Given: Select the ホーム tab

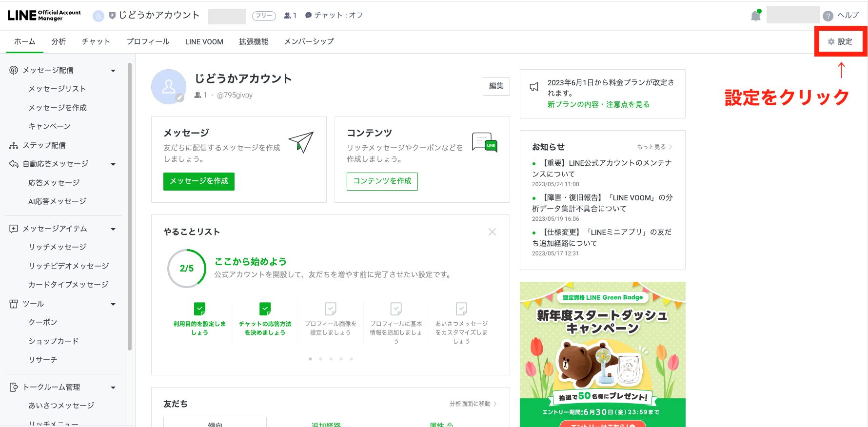Looking at the screenshot, I should tap(25, 41).
